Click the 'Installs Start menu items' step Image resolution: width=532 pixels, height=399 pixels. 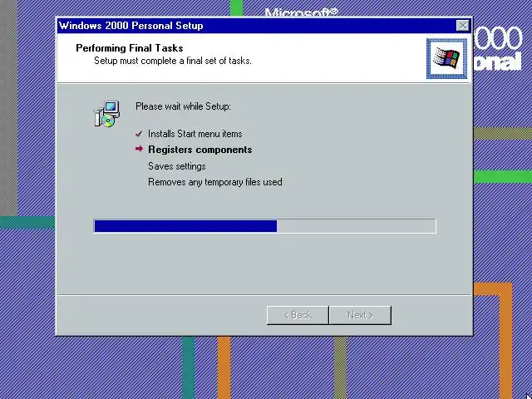(195, 134)
